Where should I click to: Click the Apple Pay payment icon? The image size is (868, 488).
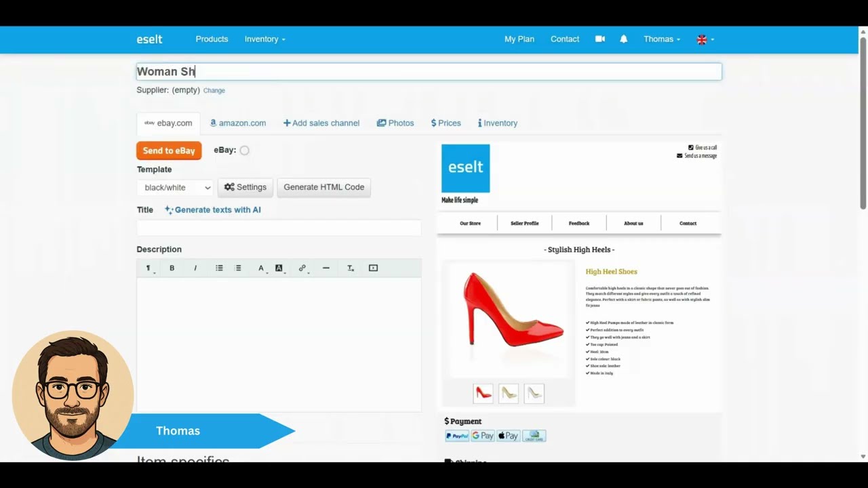(x=508, y=436)
